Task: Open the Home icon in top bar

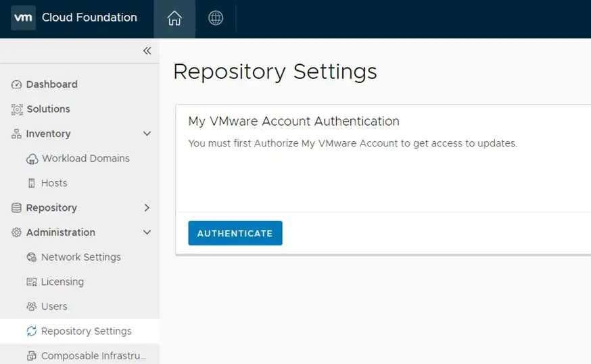Action: point(174,18)
